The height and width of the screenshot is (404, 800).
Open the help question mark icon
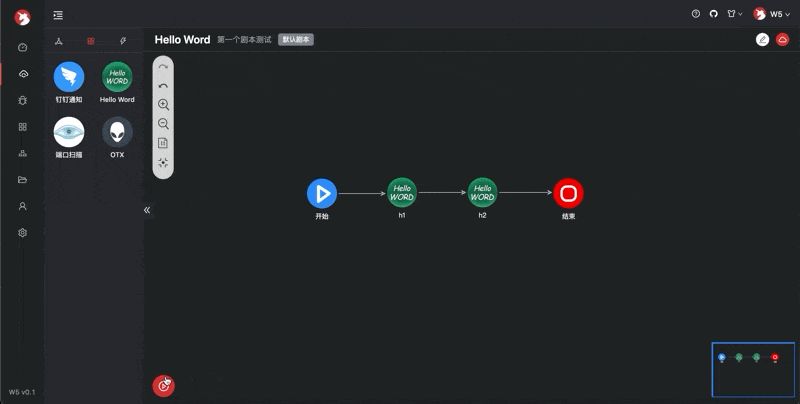[696, 14]
